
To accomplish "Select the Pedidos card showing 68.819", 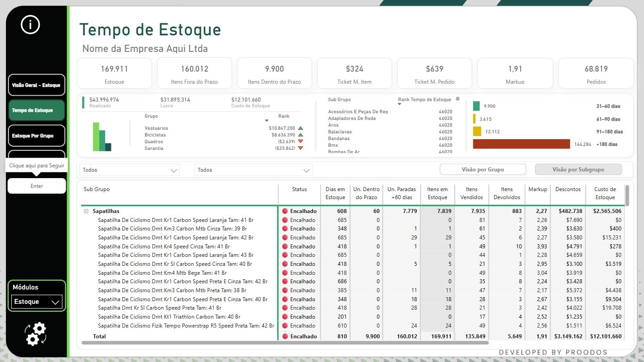I will coord(596,73).
